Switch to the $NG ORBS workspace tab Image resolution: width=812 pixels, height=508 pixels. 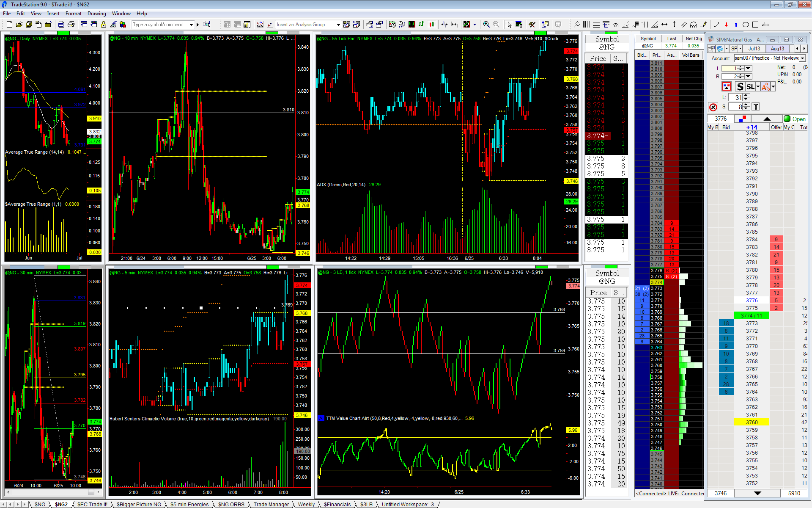[231, 504]
